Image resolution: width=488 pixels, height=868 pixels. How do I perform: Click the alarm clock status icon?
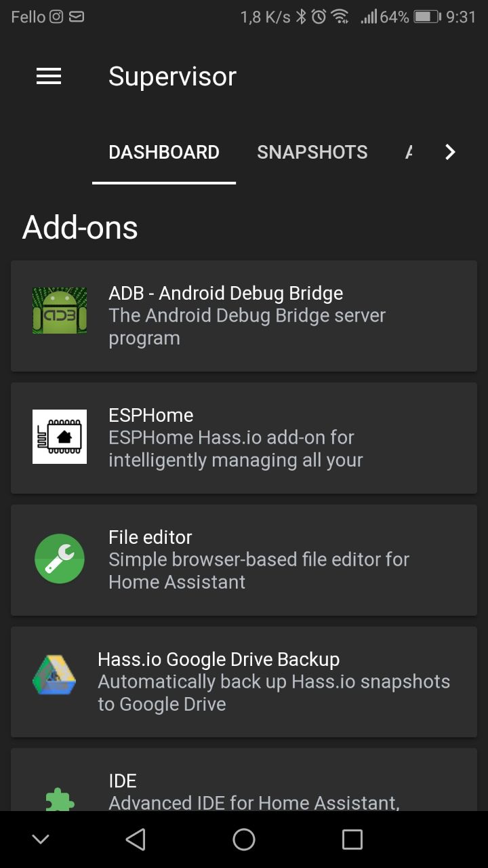tap(319, 16)
